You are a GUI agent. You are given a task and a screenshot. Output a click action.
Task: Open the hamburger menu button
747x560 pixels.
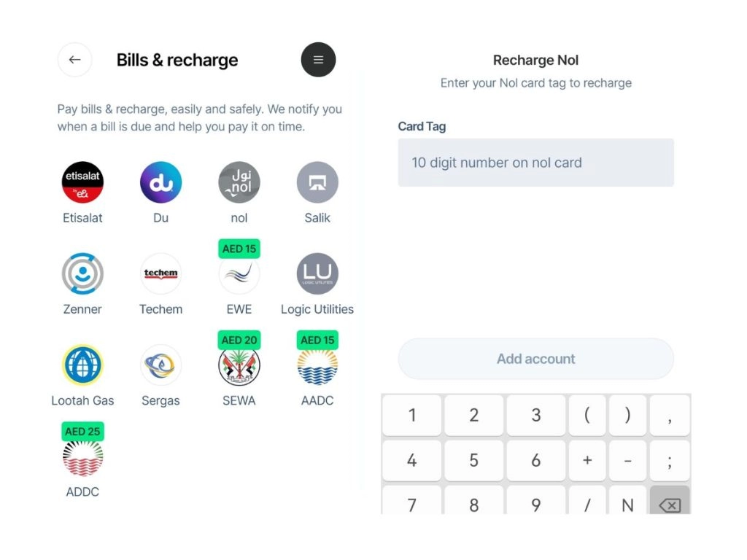point(318,60)
